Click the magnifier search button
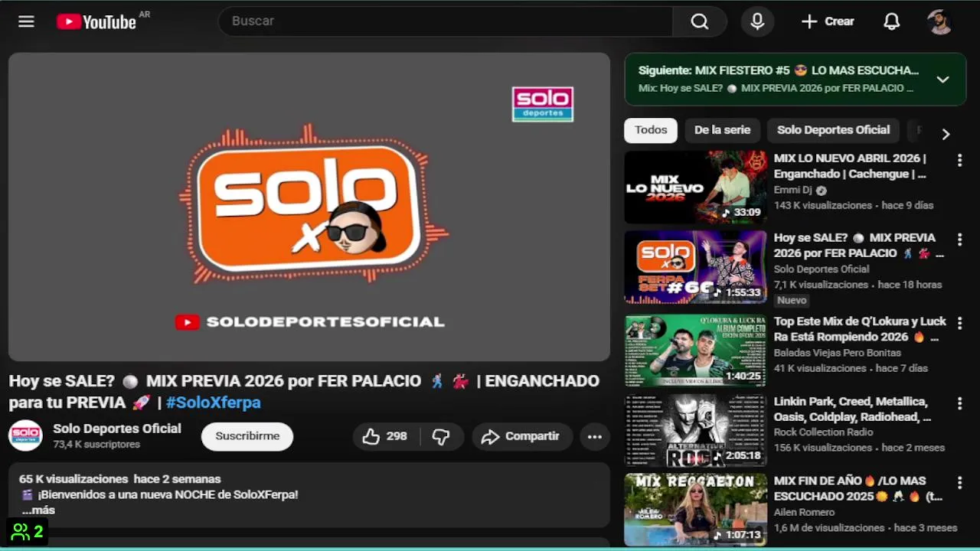The height and width of the screenshot is (551, 980). tap(700, 21)
